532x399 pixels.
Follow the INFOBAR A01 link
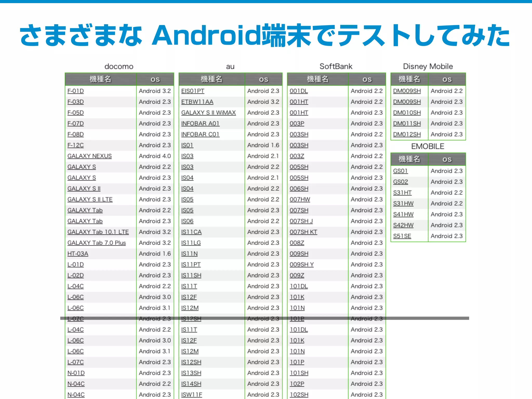coord(200,124)
